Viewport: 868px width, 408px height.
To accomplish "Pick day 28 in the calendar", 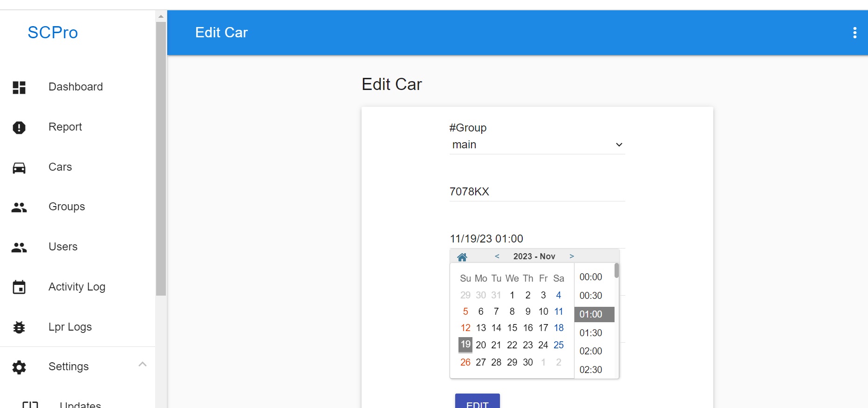I will 496,362.
